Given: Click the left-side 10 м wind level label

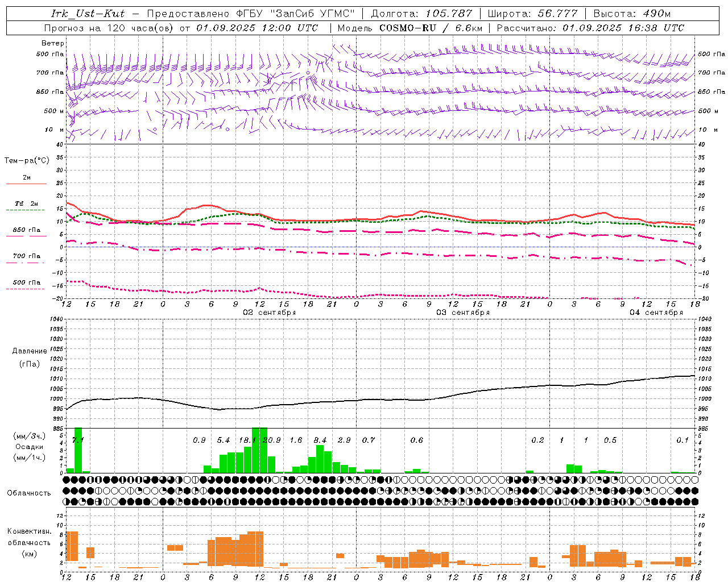Looking at the screenshot, I should tap(55, 130).
